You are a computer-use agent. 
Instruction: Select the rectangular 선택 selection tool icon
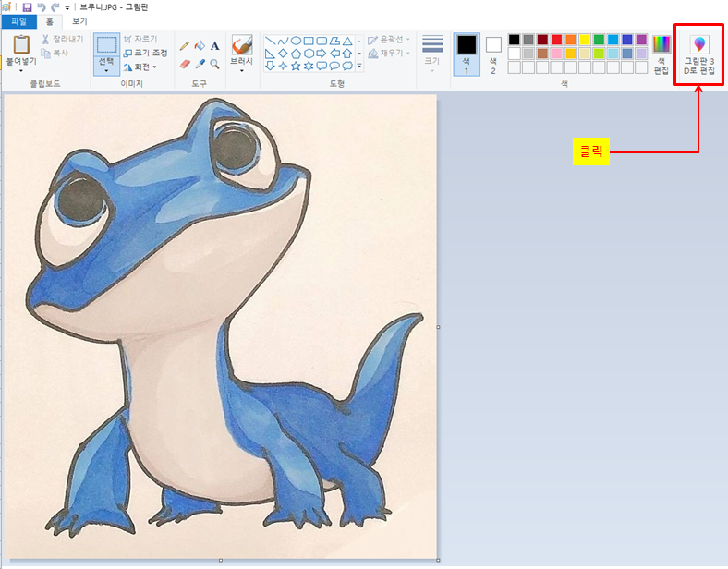tap(107, 44)
